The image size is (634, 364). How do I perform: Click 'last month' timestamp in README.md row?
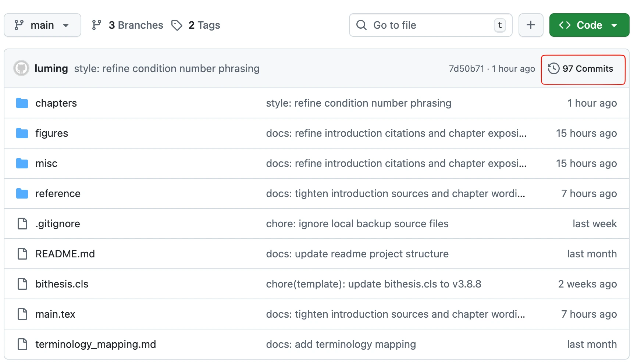pyautogui.click(x=592, y=254)
